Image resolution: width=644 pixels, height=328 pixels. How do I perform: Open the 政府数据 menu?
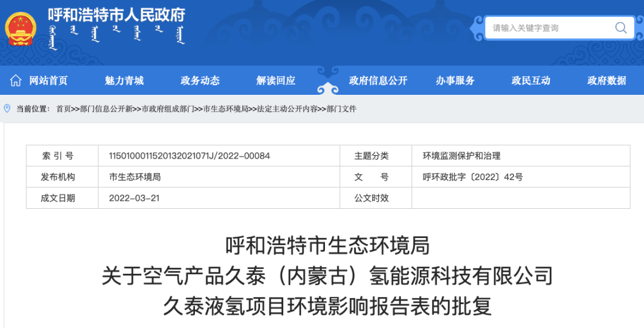coord(606,81)
